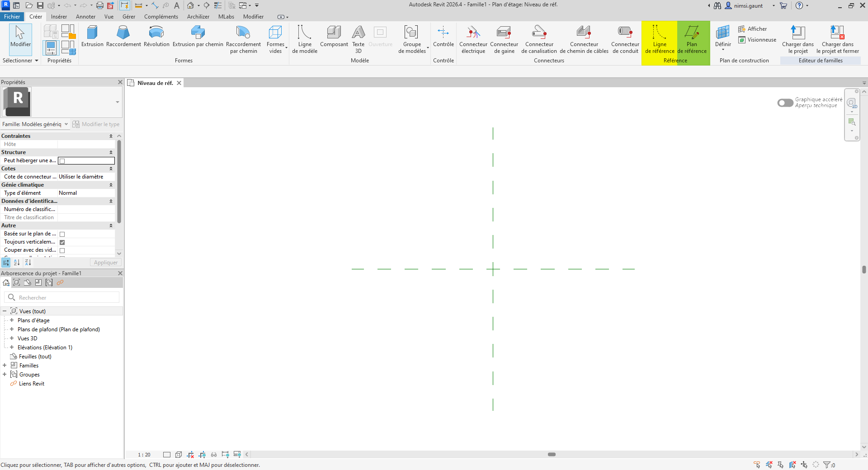
Task: Open the Insérer ribbon tab
Action: (x=59, y=17)
